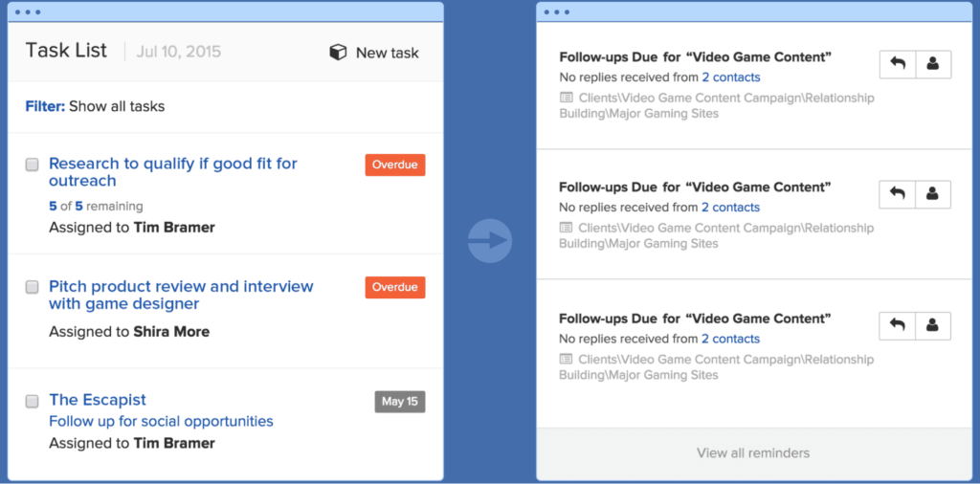Open contact icon on first Follow-ups reminder
This screenshot has height=484, width=980.
(933, 64)
